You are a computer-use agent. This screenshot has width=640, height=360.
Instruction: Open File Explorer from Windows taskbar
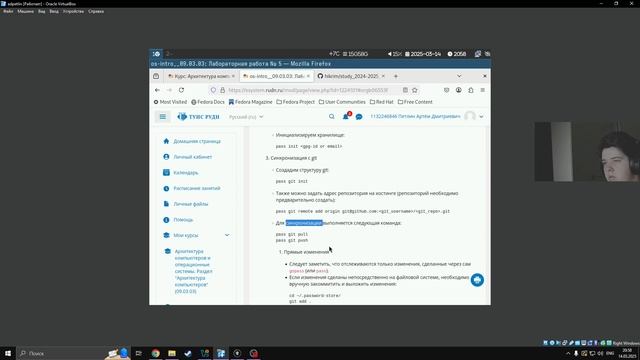click(x=172, y=353)
